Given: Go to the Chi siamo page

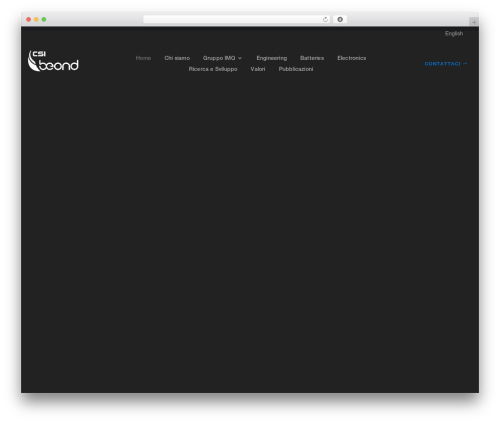Looking at the screenshot, I should coord(177,58).
